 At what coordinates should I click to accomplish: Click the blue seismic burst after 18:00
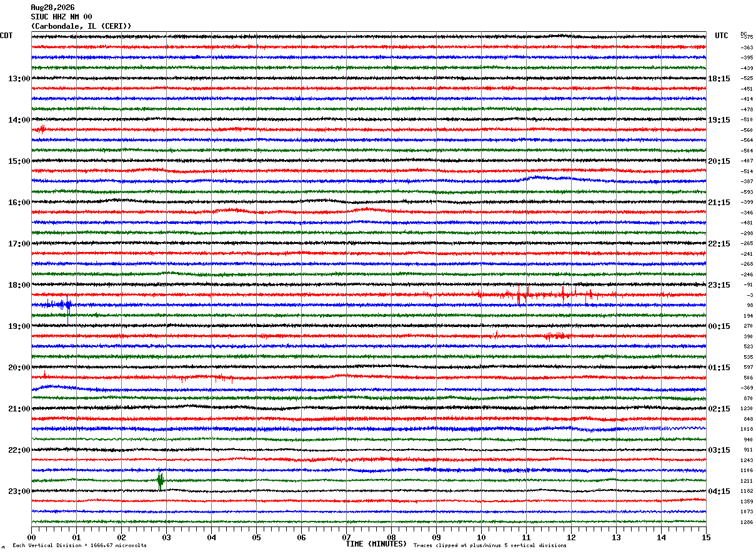click(x=59, y=305)
